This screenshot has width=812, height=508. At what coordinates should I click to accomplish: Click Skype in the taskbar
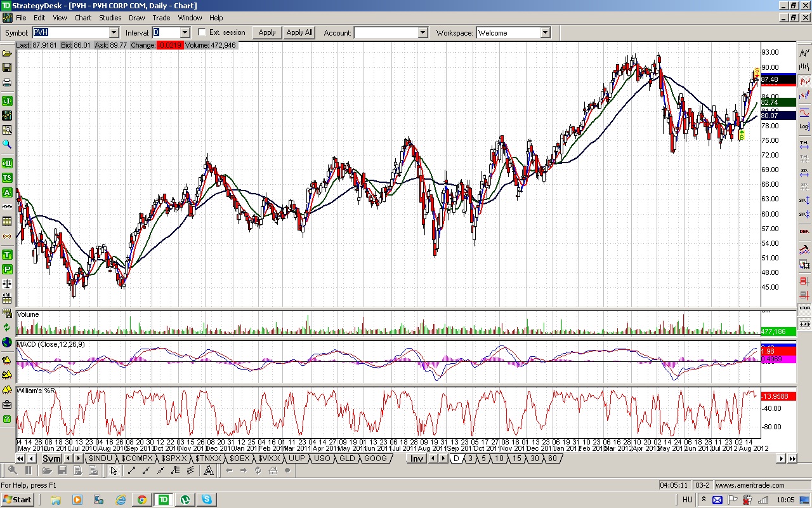click(207, 500)
